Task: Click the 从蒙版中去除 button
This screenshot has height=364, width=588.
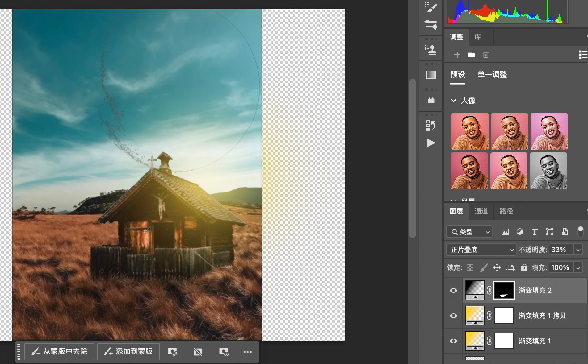Action: (x=59, y=351)
